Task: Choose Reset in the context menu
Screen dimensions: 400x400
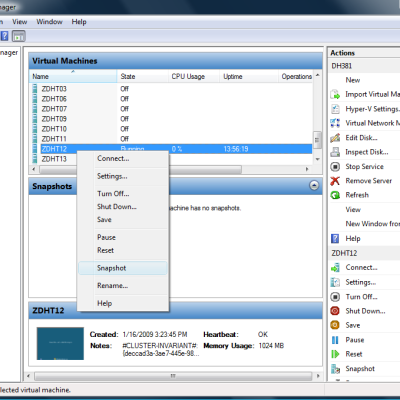Action: 123,250
